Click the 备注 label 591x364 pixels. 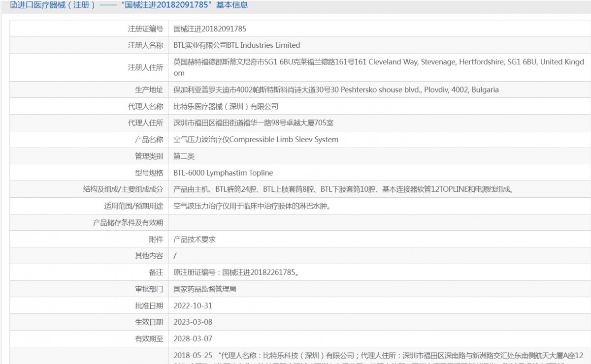pyautogui.click(x=156, y=273)
